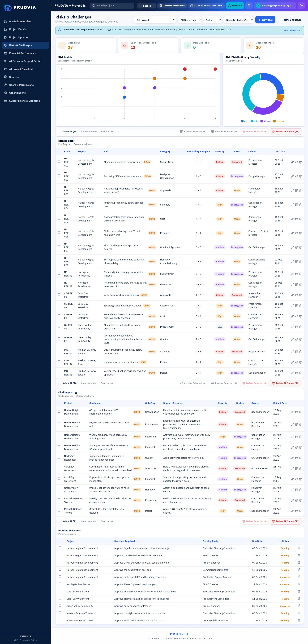308x644 pixels.
Task: Delete the Critical RFIs for typical floors challenge
Action: click(x=300, y=511)
